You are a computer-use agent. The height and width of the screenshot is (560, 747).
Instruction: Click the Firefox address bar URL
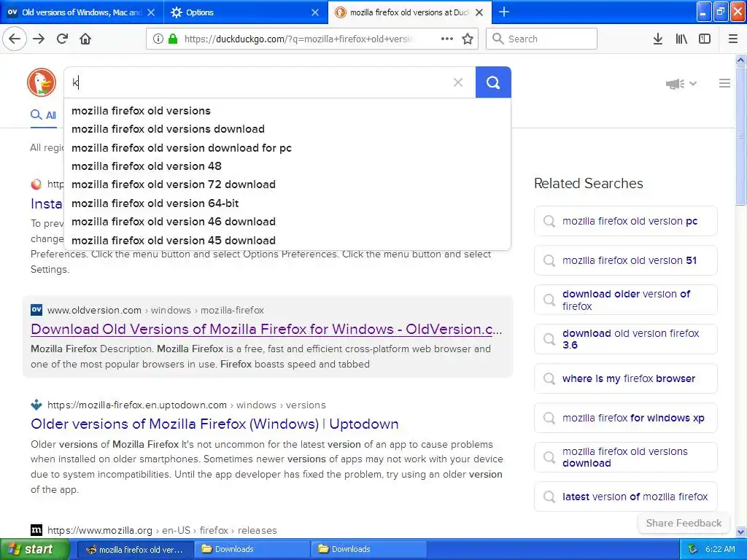tap(298, 39)
